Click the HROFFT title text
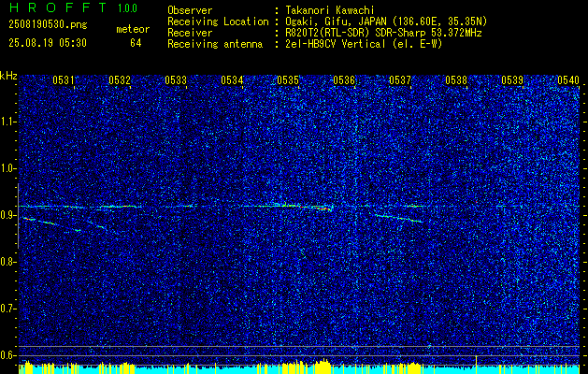The image size is (588, 374). 58,7
